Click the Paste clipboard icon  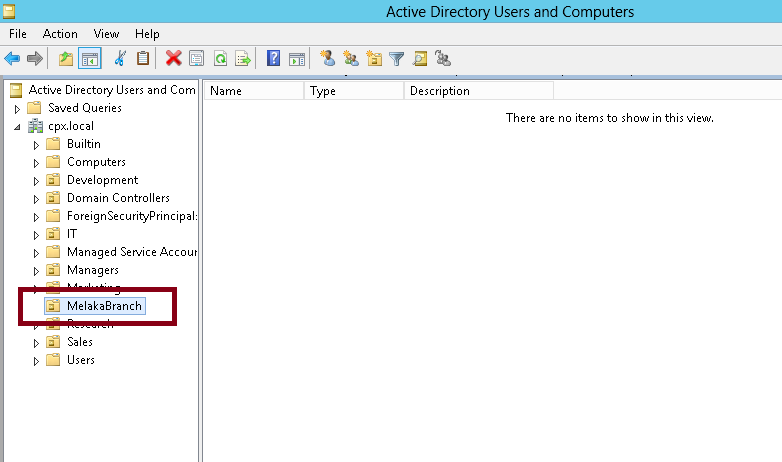[x=143, y=58]
